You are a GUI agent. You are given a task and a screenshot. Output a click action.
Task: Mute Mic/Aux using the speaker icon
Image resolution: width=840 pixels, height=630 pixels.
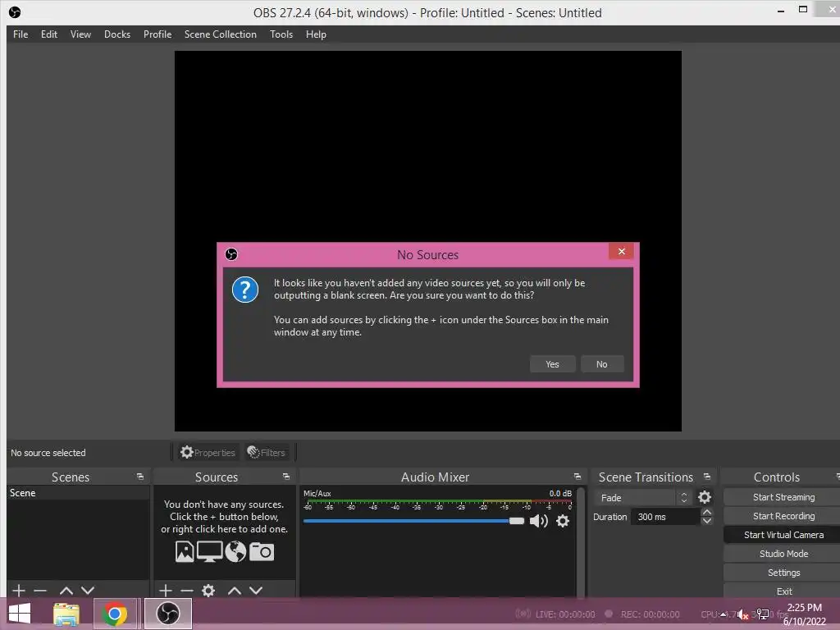click(x=538, y=521)
